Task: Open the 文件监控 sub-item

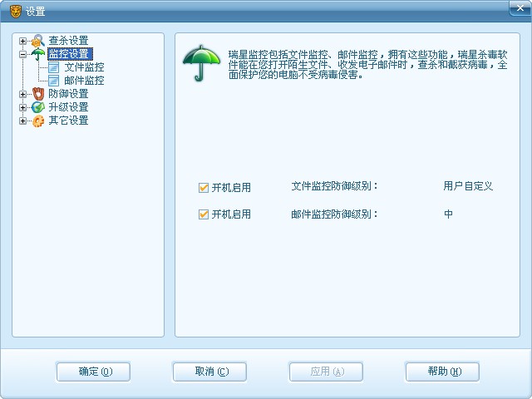Action: 84,67
